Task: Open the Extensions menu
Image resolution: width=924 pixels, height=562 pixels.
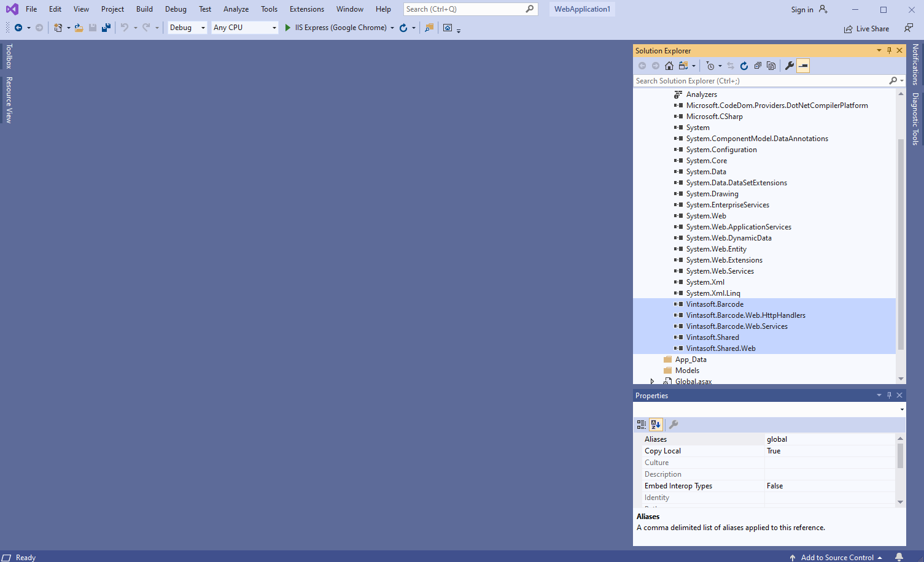Action: [306, 9]
